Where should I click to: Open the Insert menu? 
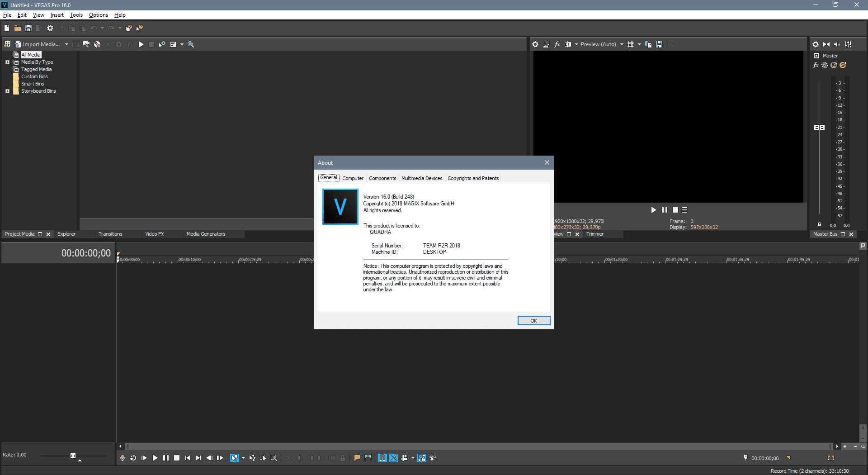click(57, 15)
